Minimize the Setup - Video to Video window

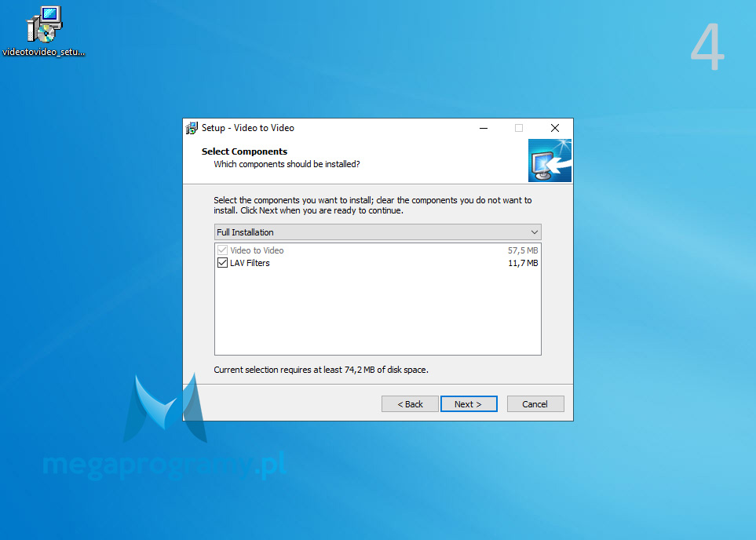(482, 128)
